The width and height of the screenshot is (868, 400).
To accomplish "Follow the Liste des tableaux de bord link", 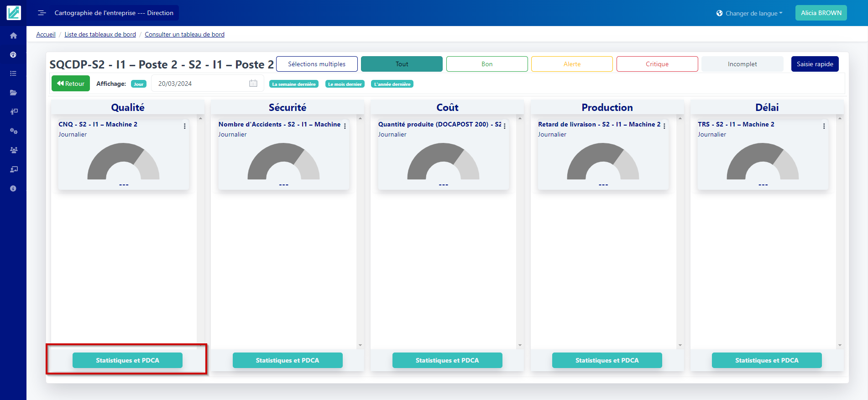I will pos(100,34).
